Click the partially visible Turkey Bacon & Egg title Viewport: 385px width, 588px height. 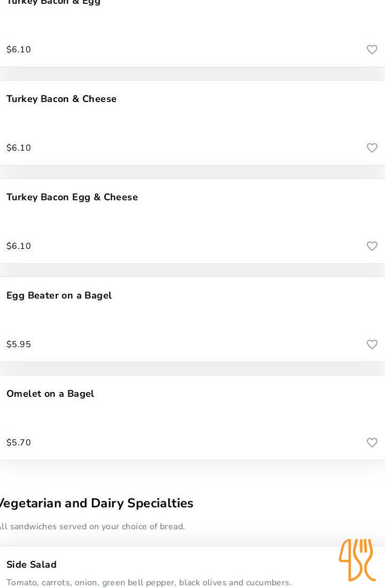(x=53, y=3)
